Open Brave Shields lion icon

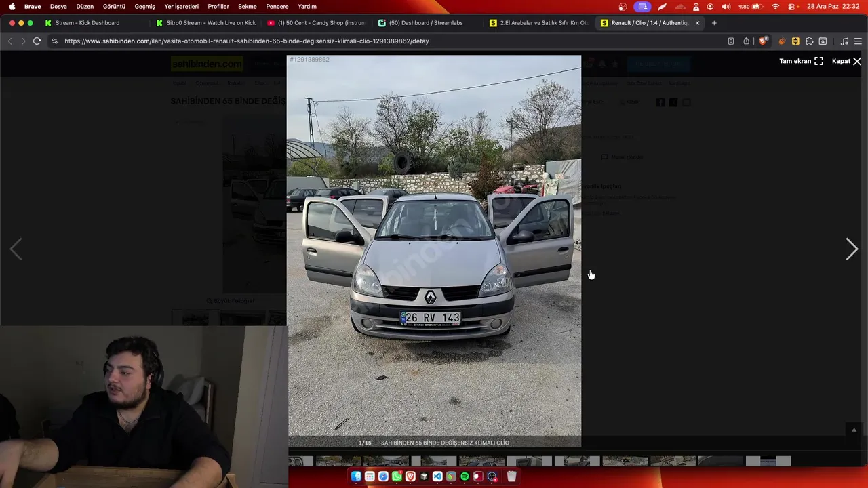pyautogui.click(x=763, y=41)
